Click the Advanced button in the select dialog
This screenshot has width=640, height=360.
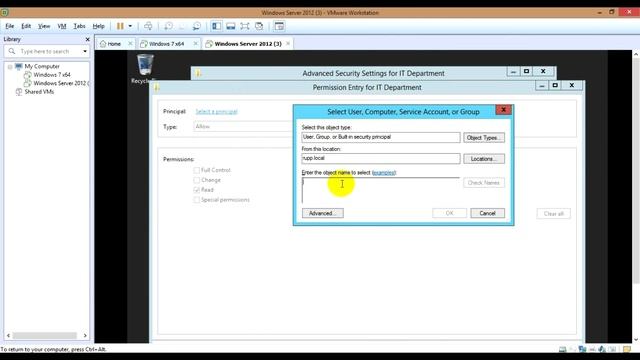322,213
